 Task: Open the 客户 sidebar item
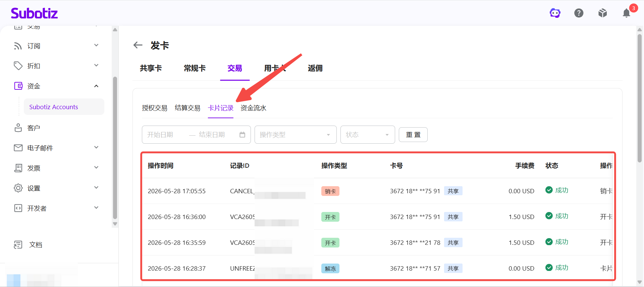tap(34, 128)
